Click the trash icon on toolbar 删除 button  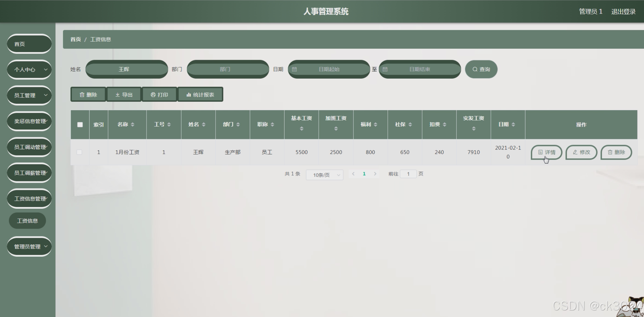(82, 95)
